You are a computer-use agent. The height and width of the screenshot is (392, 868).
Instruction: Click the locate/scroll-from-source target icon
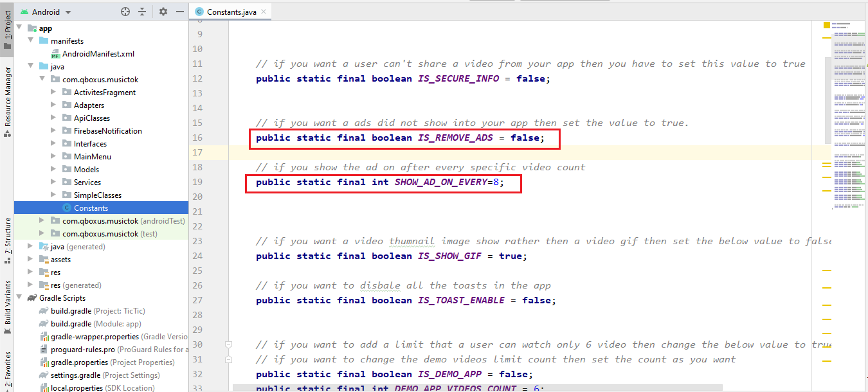click(x=125, y=12)
